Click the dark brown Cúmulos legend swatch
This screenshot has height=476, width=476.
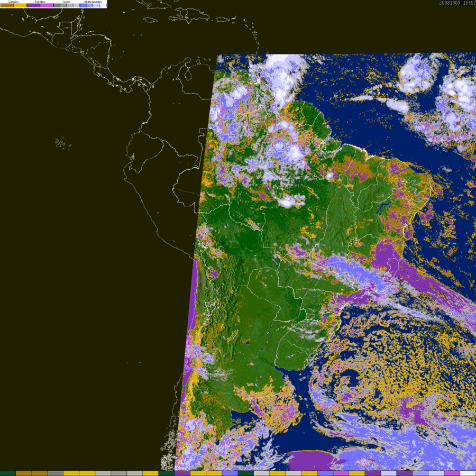pos(7,5)
